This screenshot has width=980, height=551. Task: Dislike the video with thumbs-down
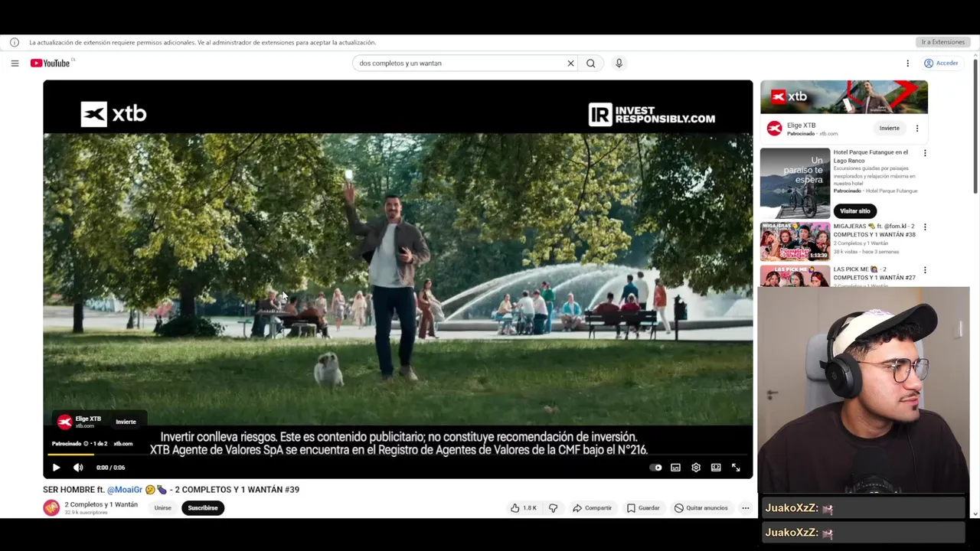coord(554,508)
